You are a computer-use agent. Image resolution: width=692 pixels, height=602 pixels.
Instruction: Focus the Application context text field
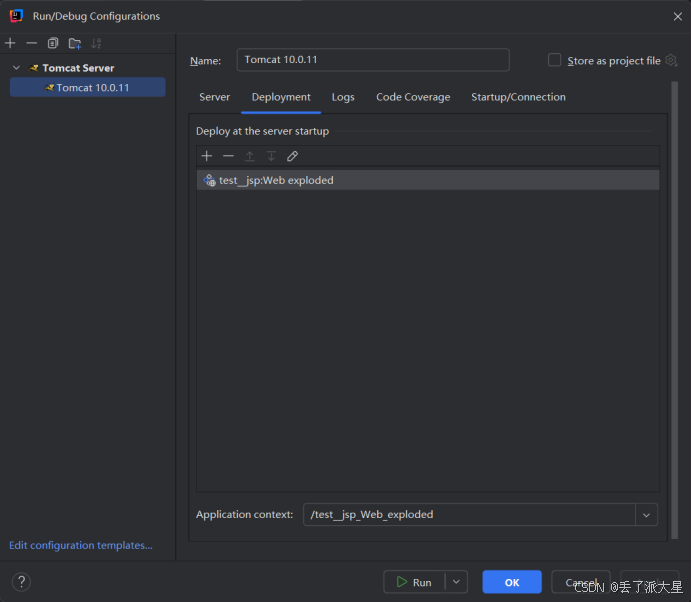469,515
